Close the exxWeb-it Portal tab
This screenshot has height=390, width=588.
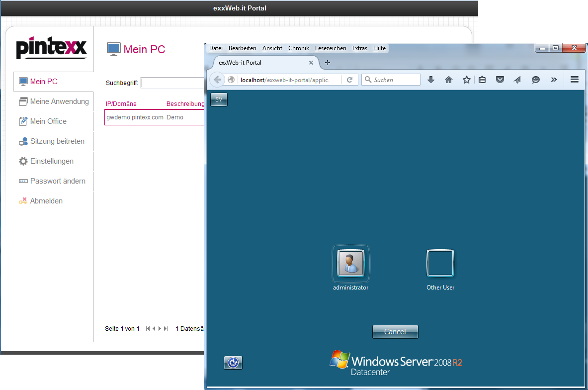click(311, 63)
